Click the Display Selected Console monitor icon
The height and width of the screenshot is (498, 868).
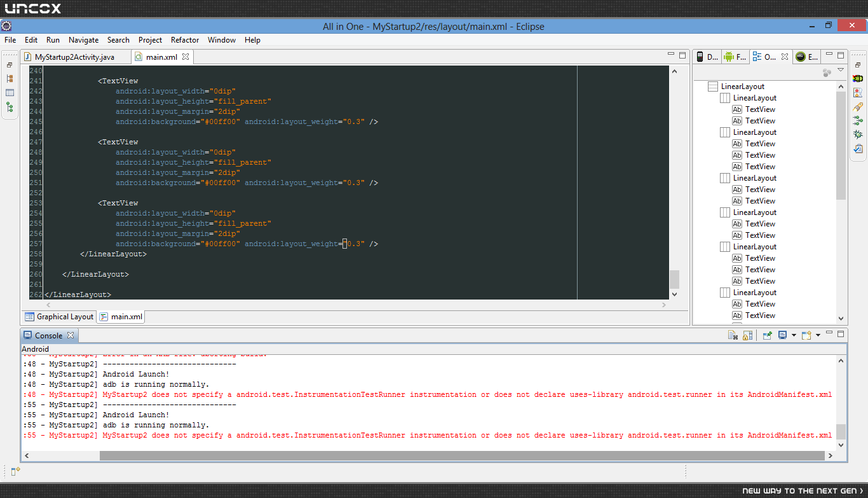click(783, 335)
